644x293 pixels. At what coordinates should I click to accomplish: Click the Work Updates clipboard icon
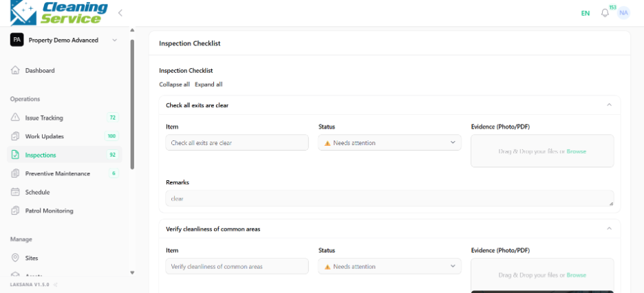tap(15, 136)
